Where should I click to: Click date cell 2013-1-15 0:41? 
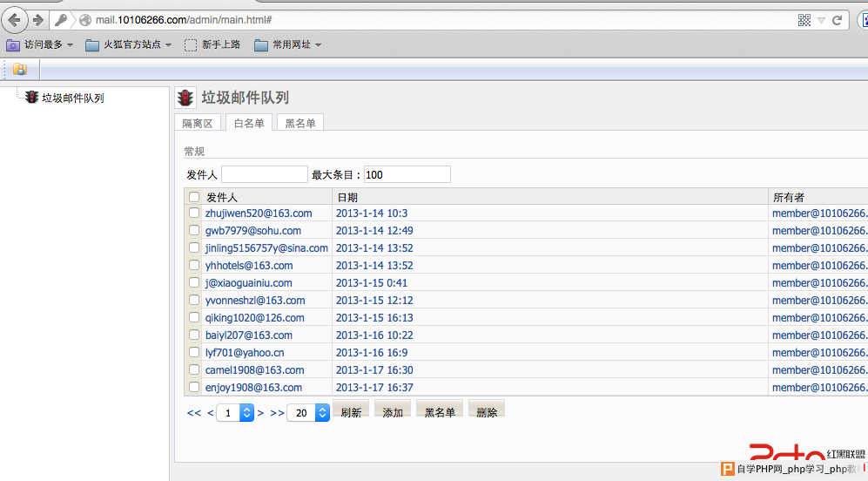[x=372, y=283]
